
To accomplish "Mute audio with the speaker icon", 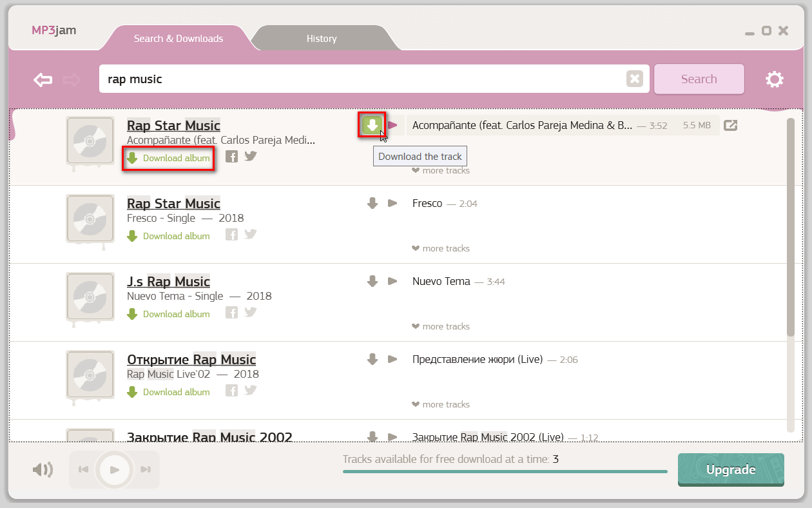I will [42, 470].
